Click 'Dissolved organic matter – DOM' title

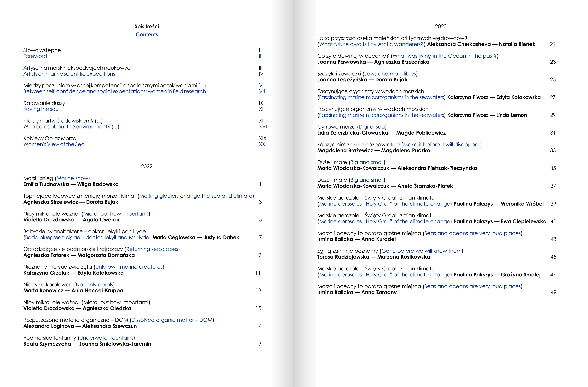(172, 320)
